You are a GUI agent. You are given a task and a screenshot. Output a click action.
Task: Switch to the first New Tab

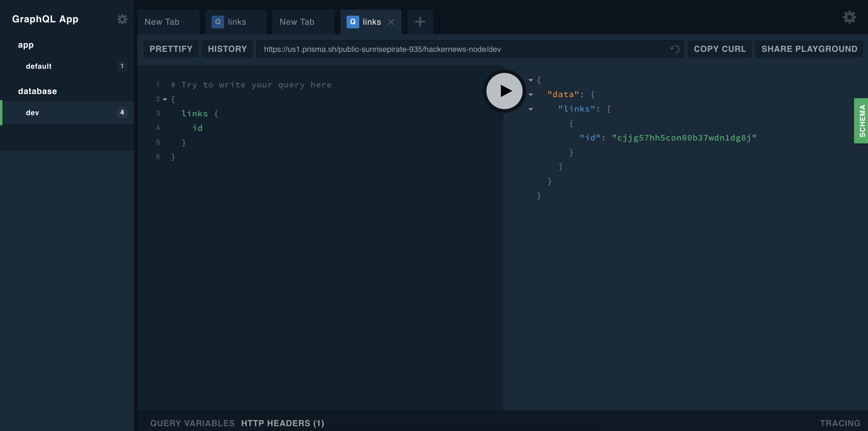coord(162,22)
